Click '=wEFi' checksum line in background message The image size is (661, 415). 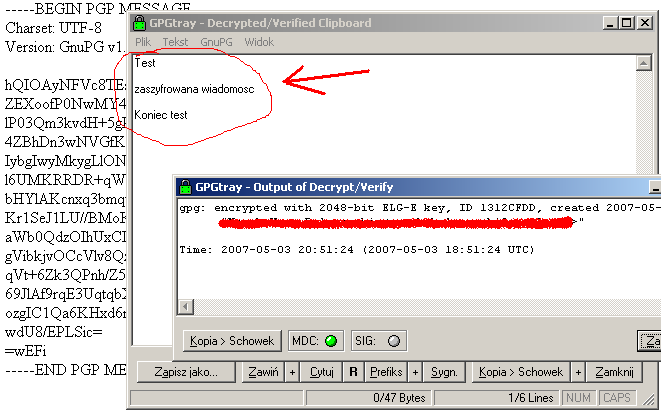25,351
